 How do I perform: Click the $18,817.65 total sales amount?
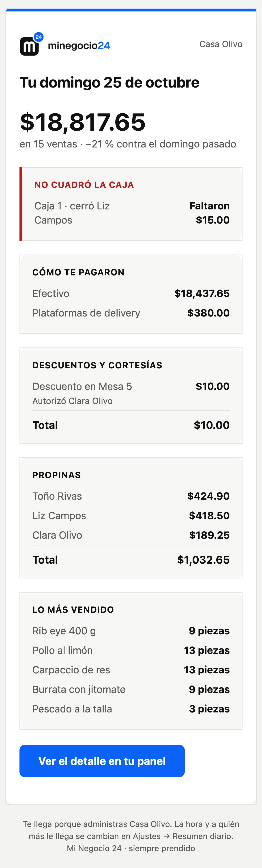click(83, 122)
